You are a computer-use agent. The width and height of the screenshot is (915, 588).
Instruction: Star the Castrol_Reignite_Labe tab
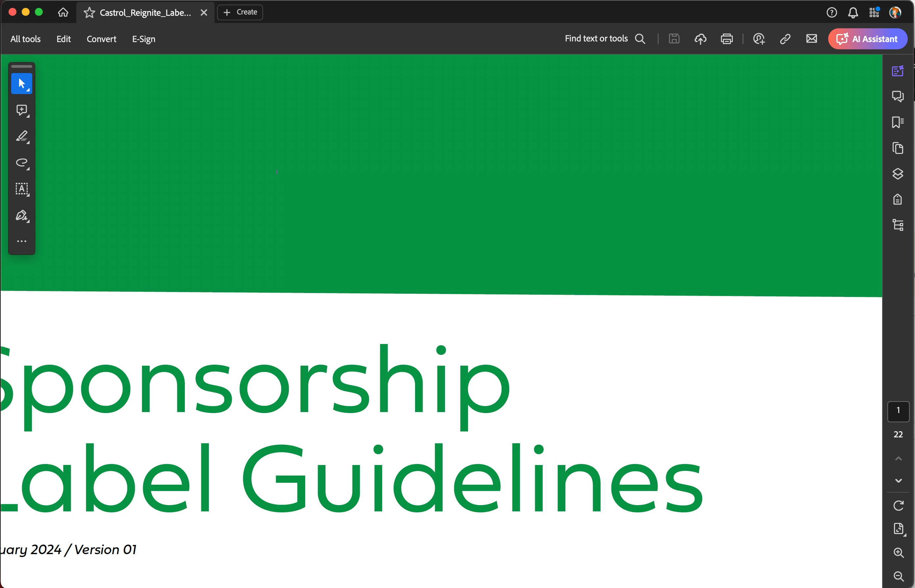[89, 12]
